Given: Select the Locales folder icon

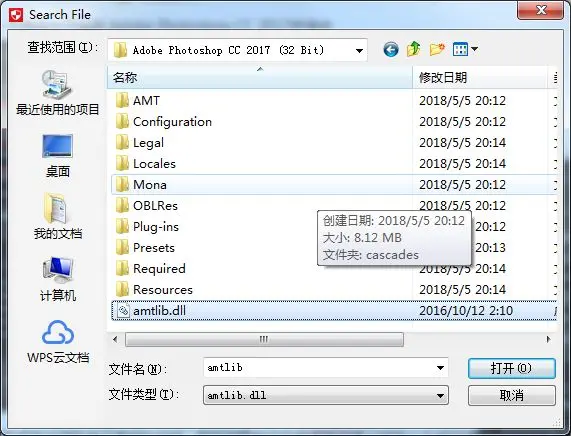Looking at the screenshot, I should (x=122, y=164).
